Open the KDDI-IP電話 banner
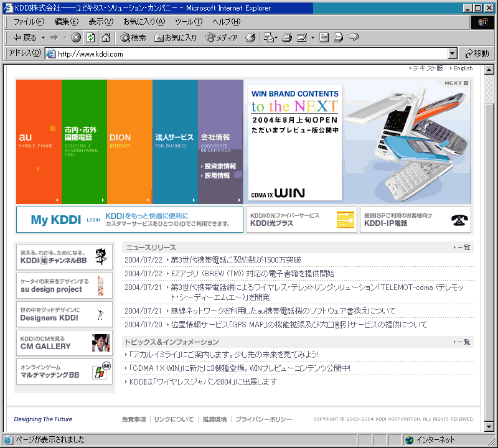The height and width of the screenshot is (448, 498). pos(415,220)
